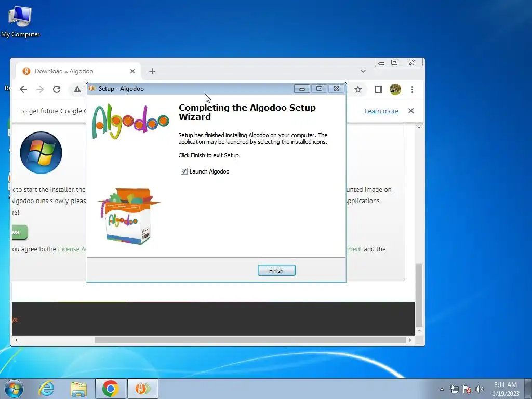Image resolution: width=532 pixels, height=399 pixels.
Task: Open Chrome three-dot menu
Action: point(412,89)
